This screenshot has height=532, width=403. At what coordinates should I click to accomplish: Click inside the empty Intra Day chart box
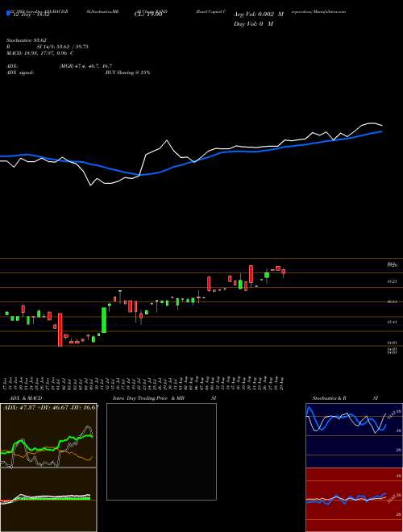pyautogui.click(x=161, y=451)
